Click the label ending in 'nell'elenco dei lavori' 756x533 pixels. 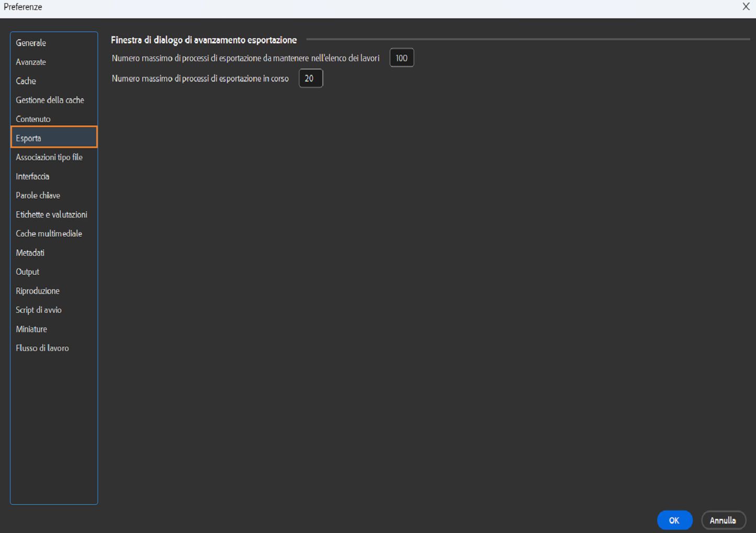coord(246,58)
